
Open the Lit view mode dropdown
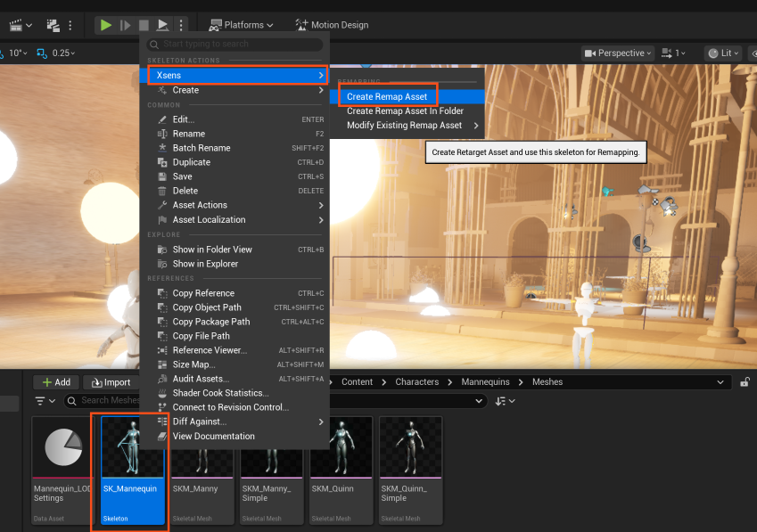(x=723, y=53)
